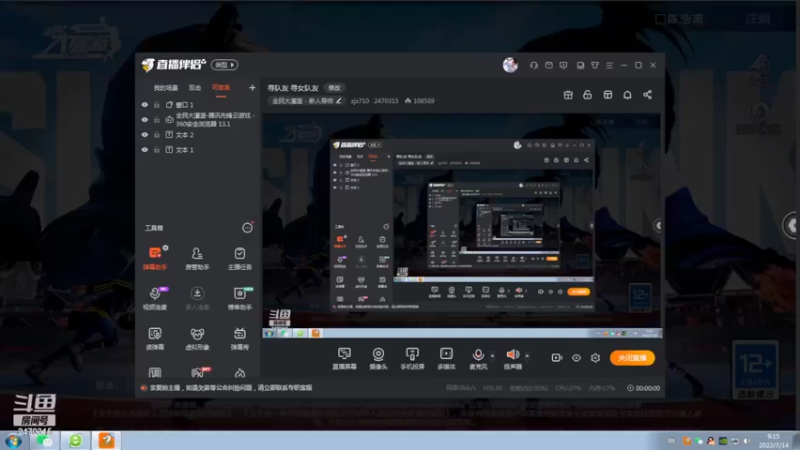Click 修改 to edit stream title
The width and height of the screenshot is (800, 450).
pyautogui.click(x=334, y=88)
